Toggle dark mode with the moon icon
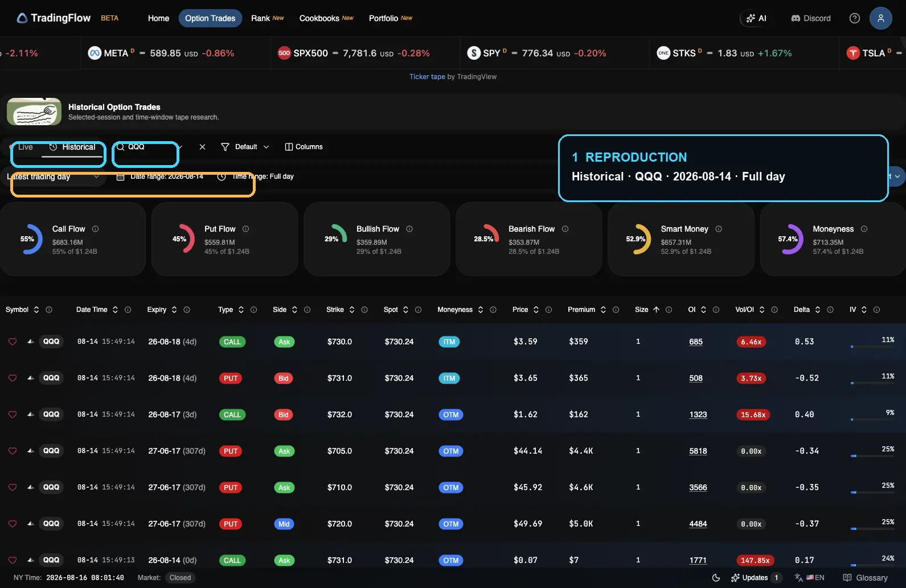 716,578
